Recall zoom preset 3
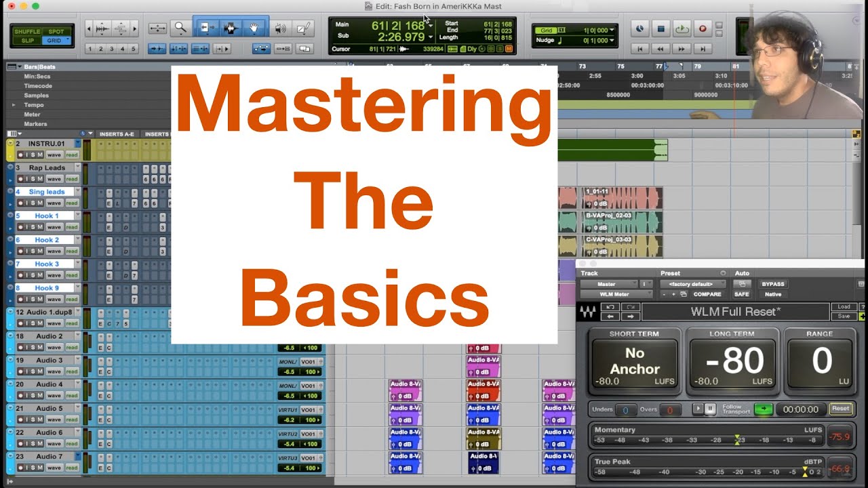 [112, 49]
